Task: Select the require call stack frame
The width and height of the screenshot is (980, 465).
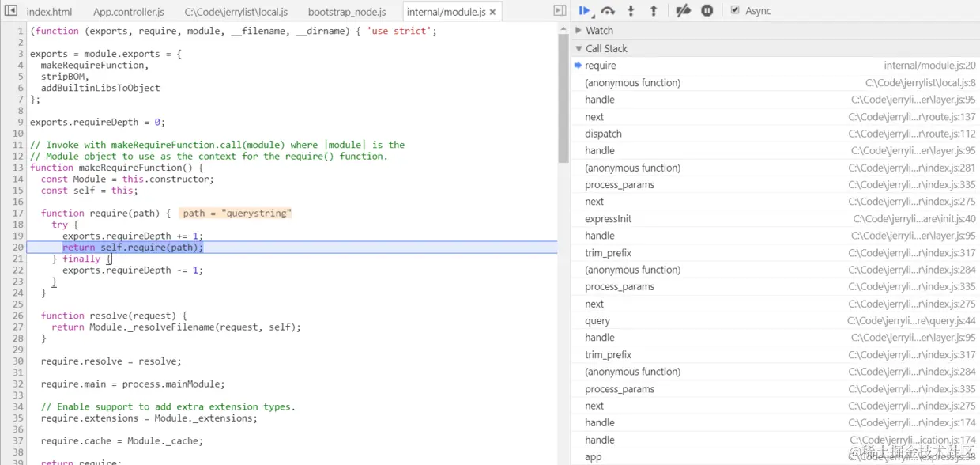Action: pos(775,66)
